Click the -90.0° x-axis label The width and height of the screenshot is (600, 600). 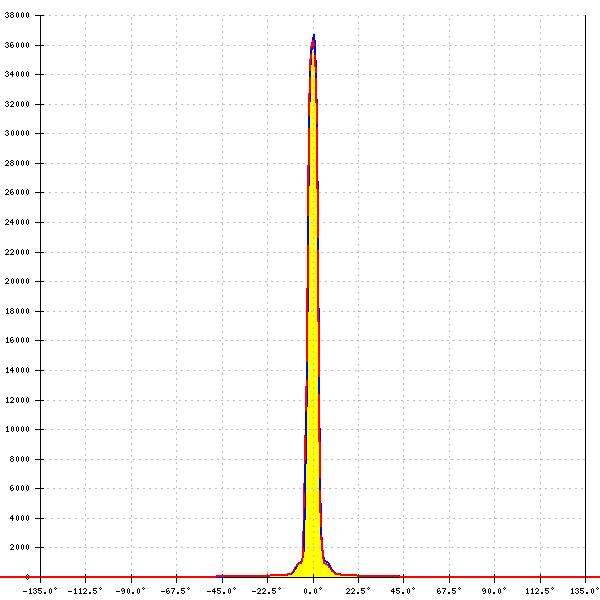coord(130,591)
